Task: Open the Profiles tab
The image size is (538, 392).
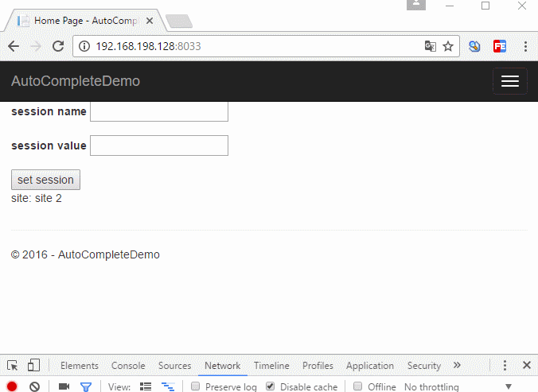Action: pyautogui.click(x=318, y=366)
